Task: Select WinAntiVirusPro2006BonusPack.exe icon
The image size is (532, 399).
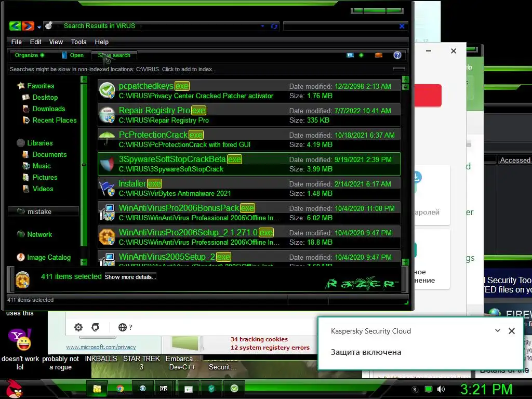Action: (x=107, y=212)
